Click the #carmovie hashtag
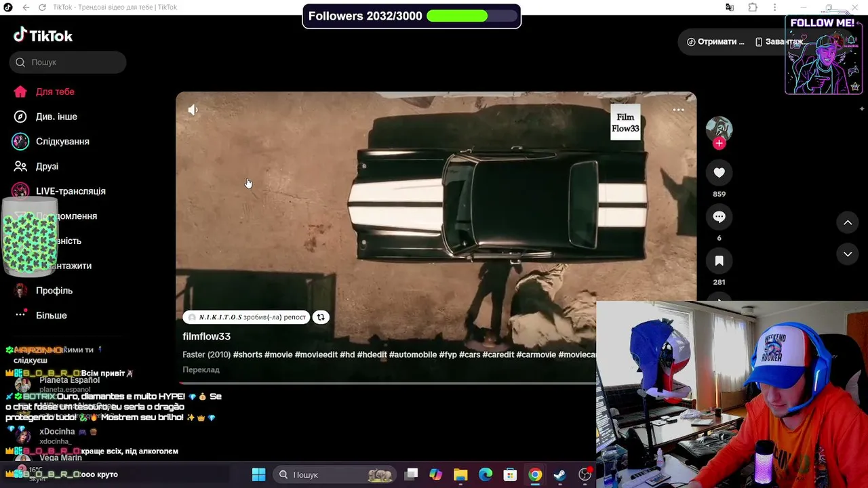This screenshot has height=488, width=868. (x=536, y=354)
